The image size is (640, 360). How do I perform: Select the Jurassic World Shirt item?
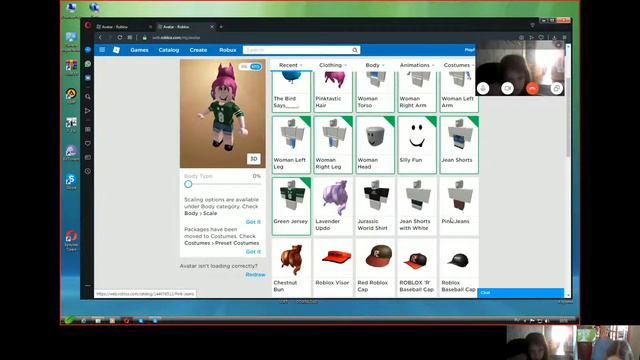coord(375,207)
